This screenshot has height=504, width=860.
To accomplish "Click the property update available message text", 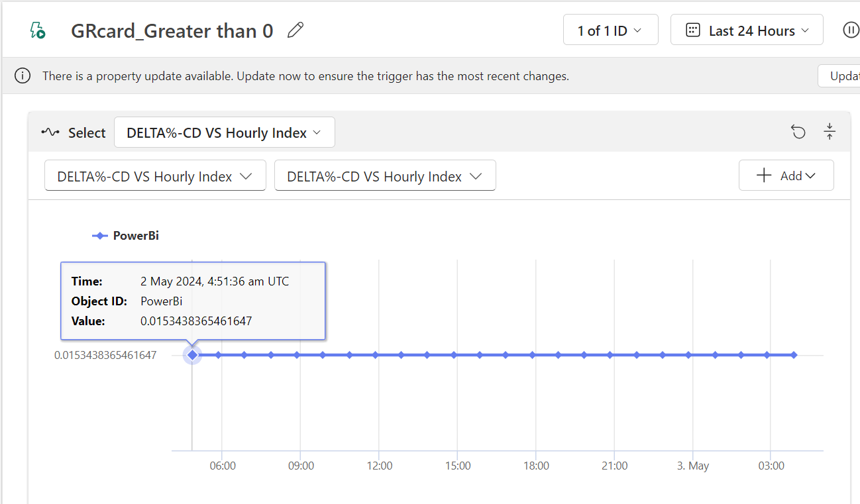I will click(x=305, y=76).
